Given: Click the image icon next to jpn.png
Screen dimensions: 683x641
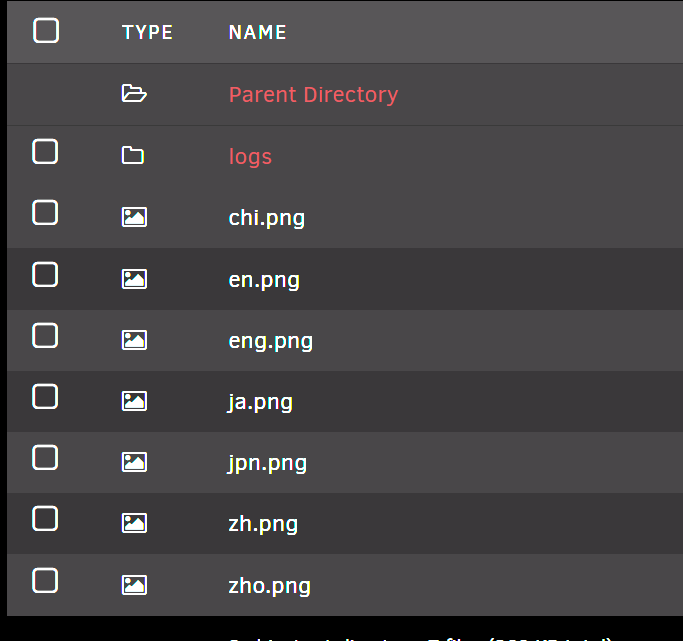Looking at the screenshot, I should [134, 462].
